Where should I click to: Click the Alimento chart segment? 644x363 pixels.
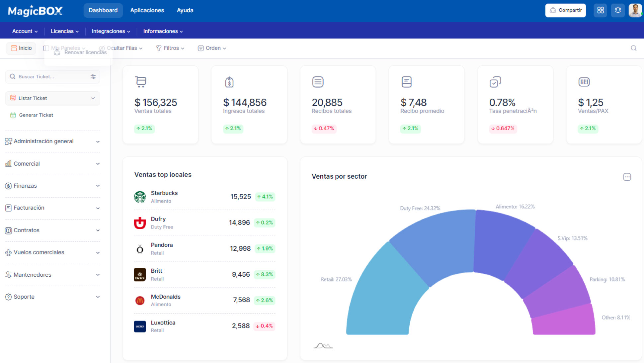point(501,244)
